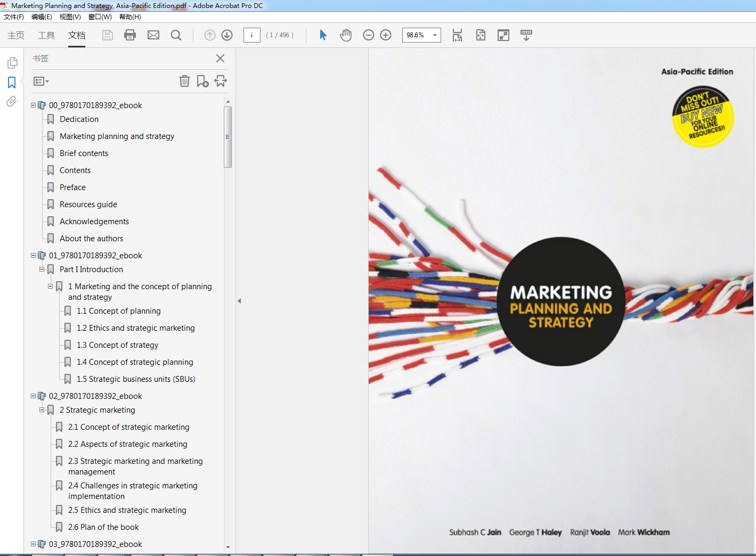The width and height of the screenshot is (756, 556).
Task: Open Acknowledgements bookmark
Action: [x=94, y=222]
